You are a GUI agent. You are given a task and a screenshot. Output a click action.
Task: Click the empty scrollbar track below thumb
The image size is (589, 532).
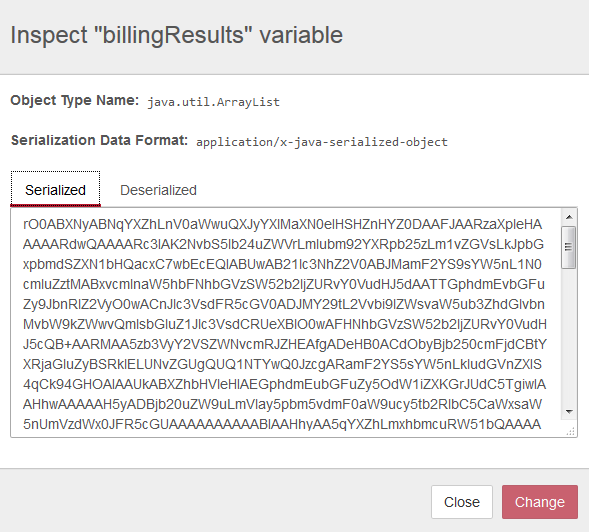coord(569,336)
